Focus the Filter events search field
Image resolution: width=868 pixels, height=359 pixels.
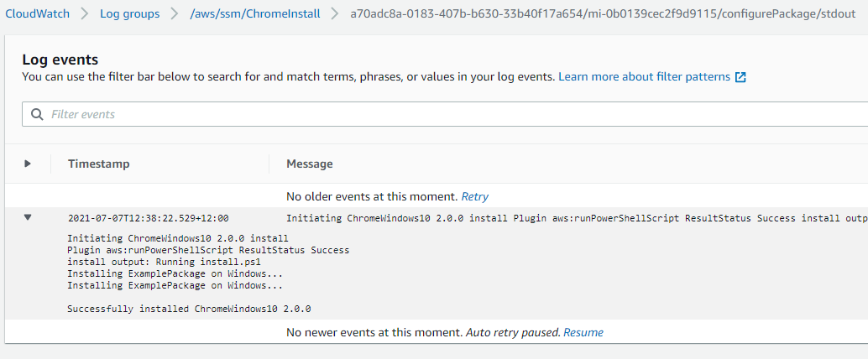[x=445, y=114]
